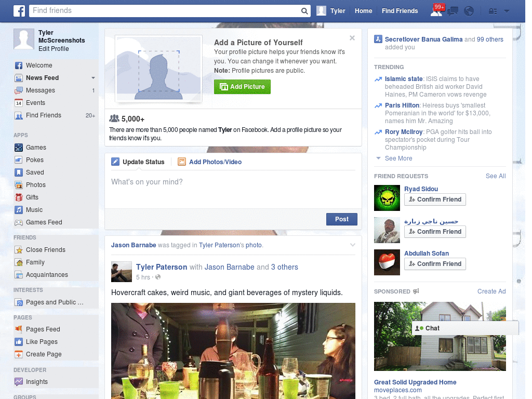
Task: Click Edit Profile link
Action: tap(54, 48)
